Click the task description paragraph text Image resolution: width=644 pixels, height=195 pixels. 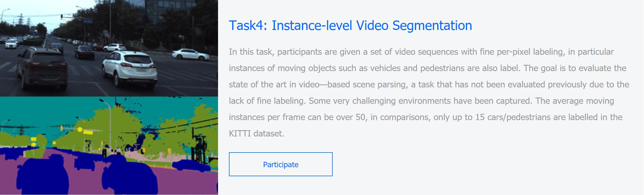[428, 84]
